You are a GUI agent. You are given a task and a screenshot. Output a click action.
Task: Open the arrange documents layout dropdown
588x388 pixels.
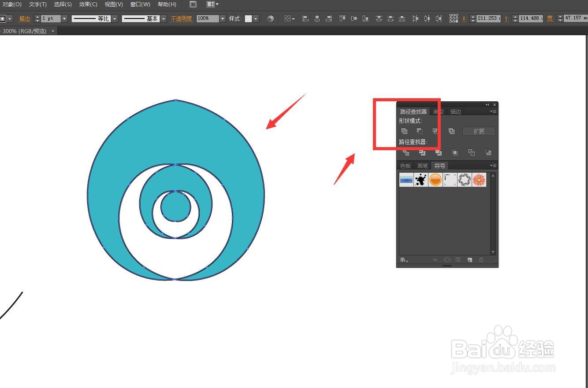[213, 4]
